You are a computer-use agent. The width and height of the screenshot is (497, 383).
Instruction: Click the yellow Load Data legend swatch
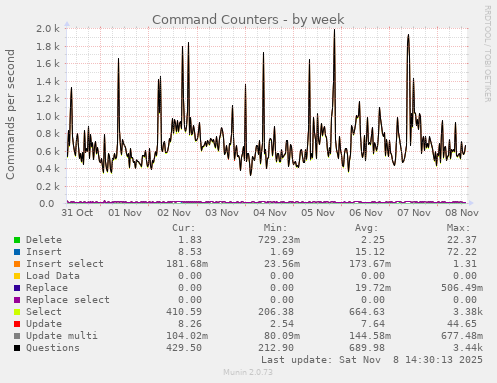coord(17,276)
